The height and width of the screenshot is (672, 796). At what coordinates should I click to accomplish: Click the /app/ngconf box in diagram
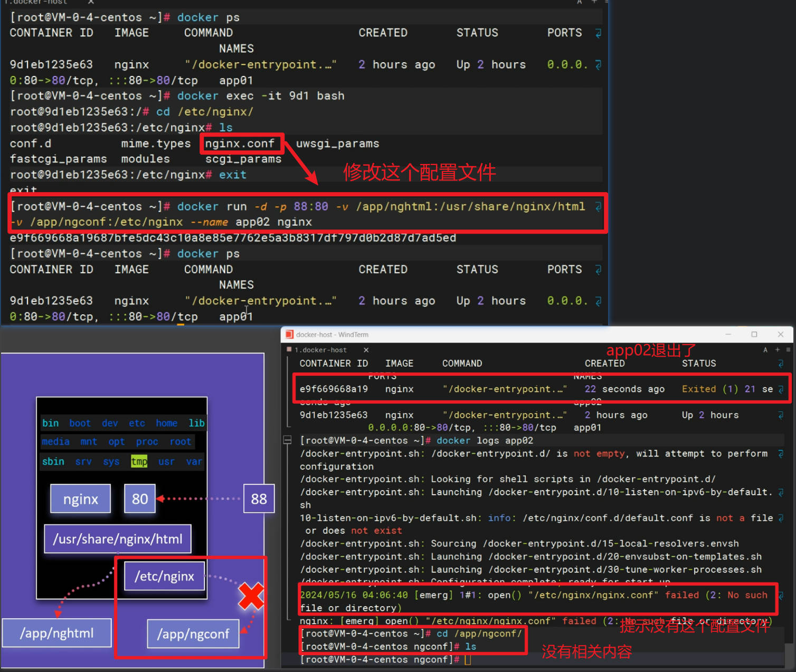coord(193,633)
